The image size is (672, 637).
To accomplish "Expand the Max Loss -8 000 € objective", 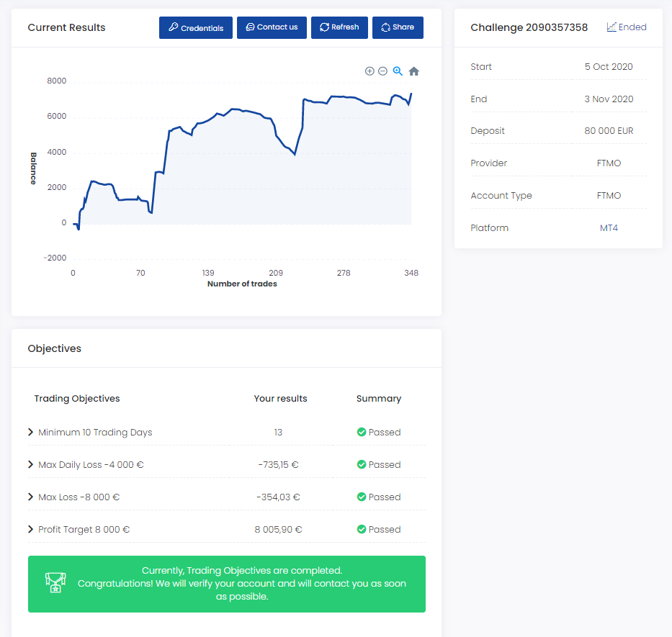I will coord(31,497).
